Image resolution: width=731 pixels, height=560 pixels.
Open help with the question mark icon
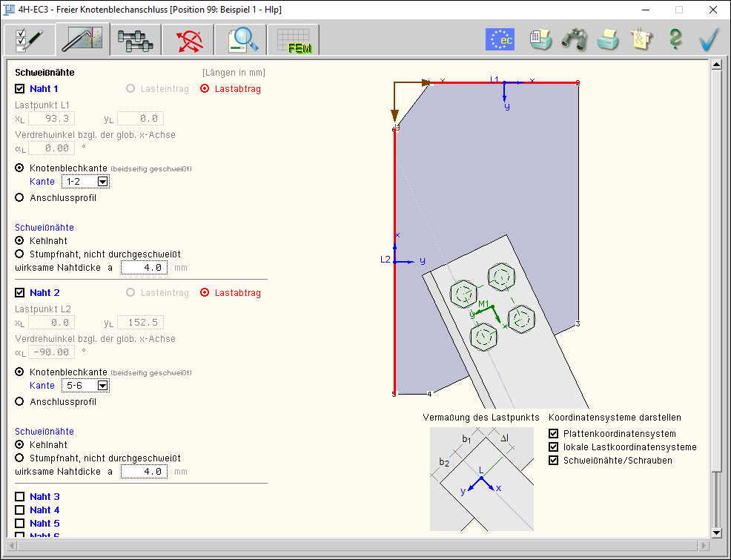pos(675,39)
